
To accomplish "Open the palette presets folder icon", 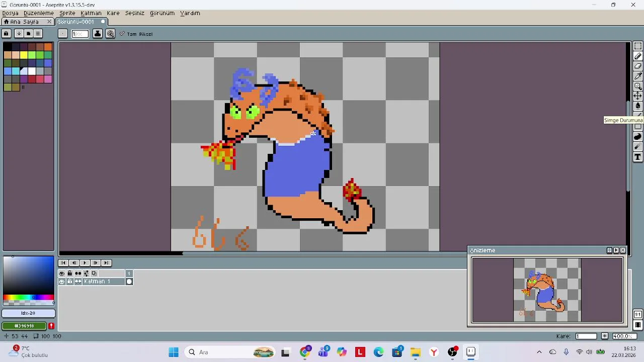I will (29, 34).
